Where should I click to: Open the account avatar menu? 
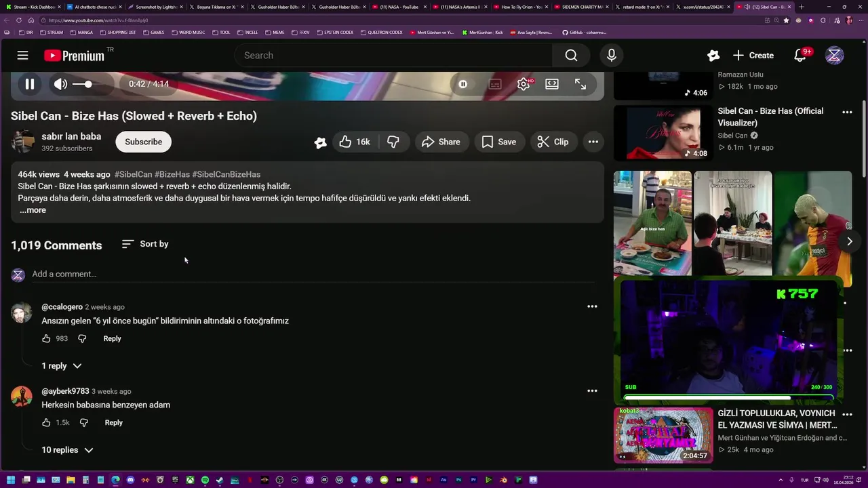click(834, 56)
